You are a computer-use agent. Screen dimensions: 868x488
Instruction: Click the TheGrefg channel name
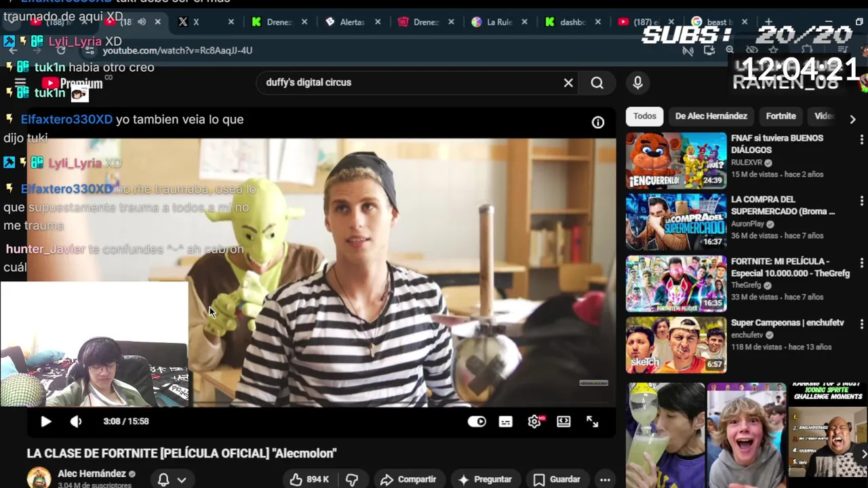click(x=746, y=285)
